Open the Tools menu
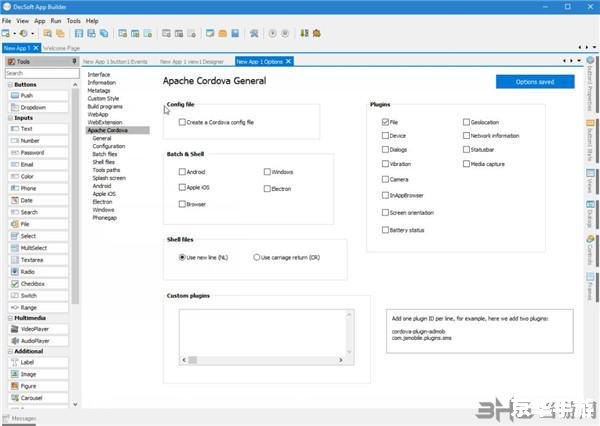The width and height of the screenshot is (600, 426). click(73, 21)
